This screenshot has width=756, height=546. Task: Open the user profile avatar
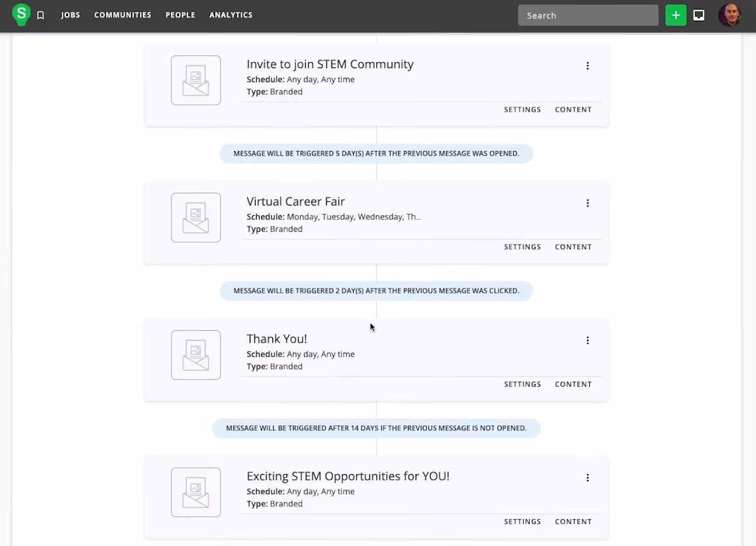pos(729,15)
